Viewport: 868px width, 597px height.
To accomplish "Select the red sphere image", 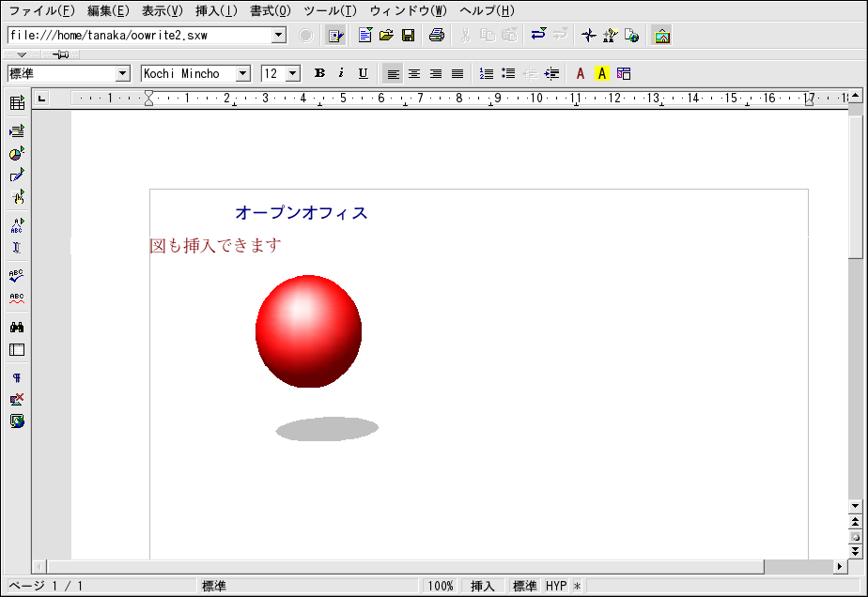I will [308, 330].
